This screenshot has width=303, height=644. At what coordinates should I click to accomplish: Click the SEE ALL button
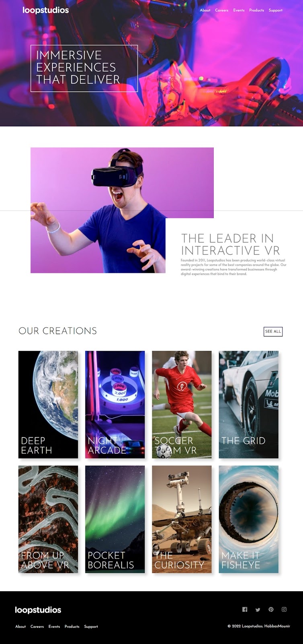tap(273, 331)
